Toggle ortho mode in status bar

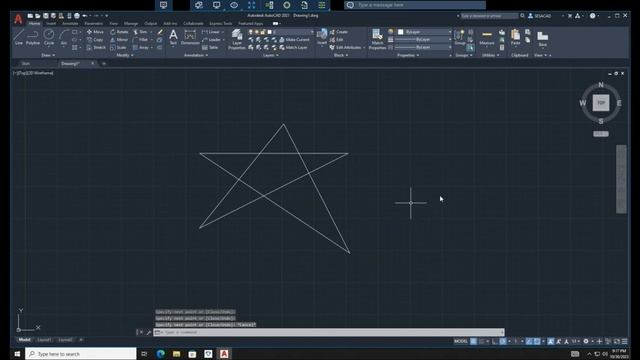(x=495, y=341)
